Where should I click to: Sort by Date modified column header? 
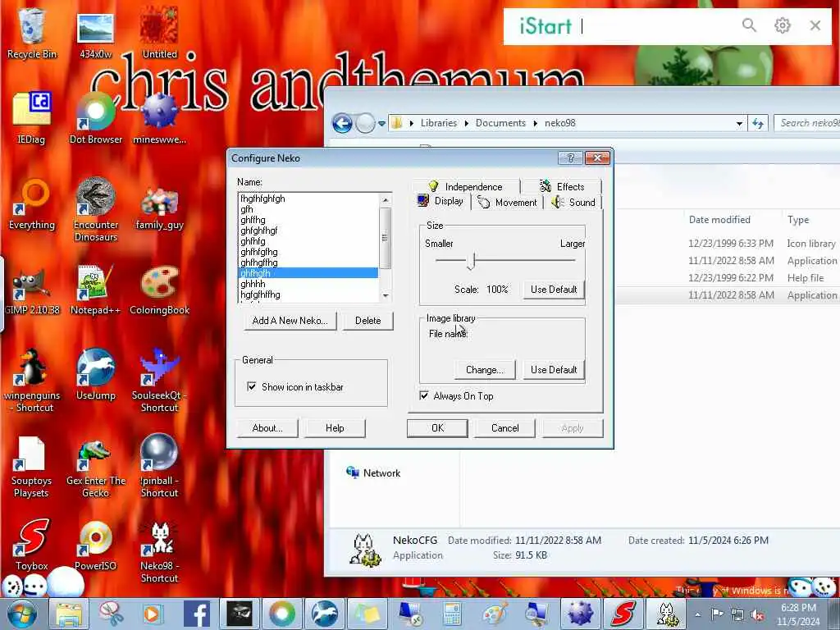point(719,220)
